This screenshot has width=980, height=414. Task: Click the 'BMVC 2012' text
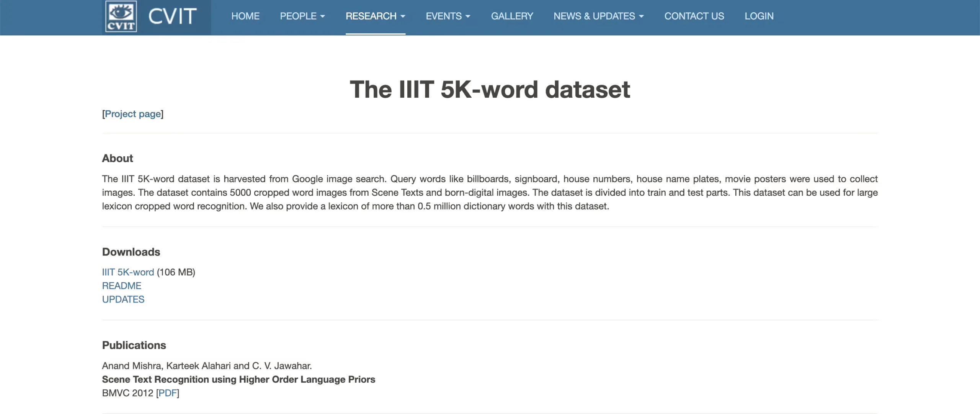[127, 393]
